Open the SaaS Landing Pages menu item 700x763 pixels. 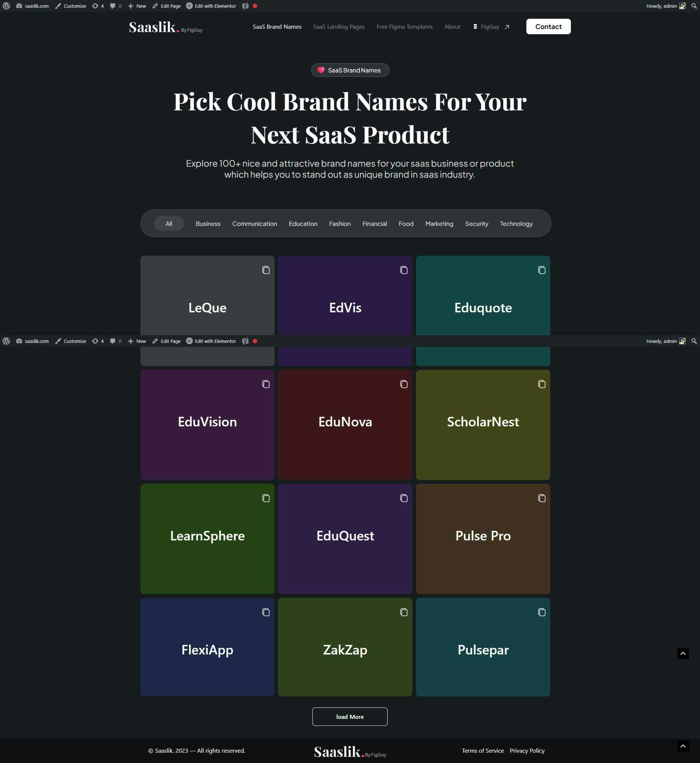[x=339, y=26]
